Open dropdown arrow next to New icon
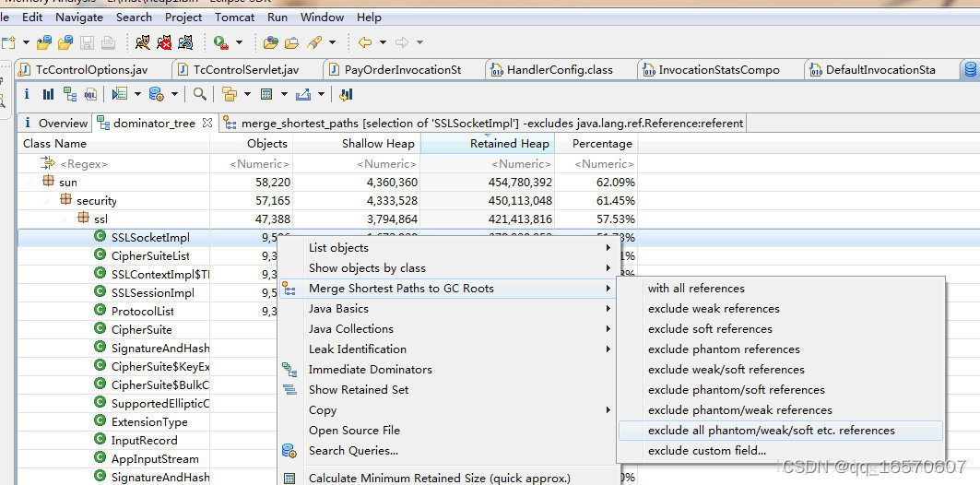The width and height of the screenshot is (980, 485). coord(26,42)
